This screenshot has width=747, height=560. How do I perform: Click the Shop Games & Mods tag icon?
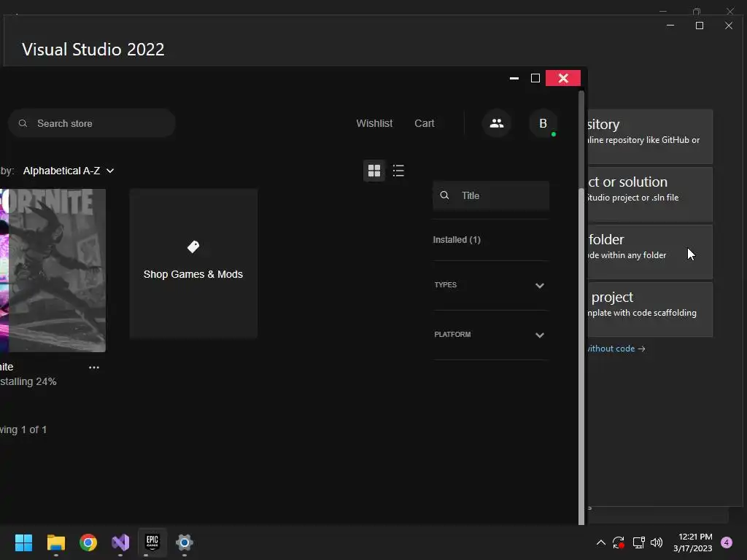193,246
